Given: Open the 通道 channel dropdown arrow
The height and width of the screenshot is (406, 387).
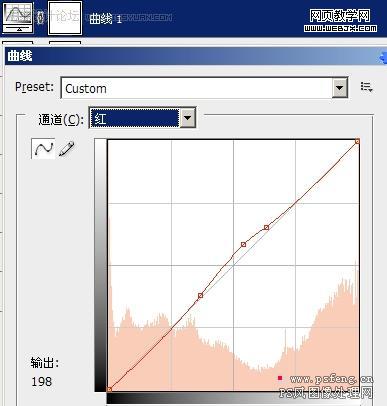Looking at the screenshot, I should (188, 118).
